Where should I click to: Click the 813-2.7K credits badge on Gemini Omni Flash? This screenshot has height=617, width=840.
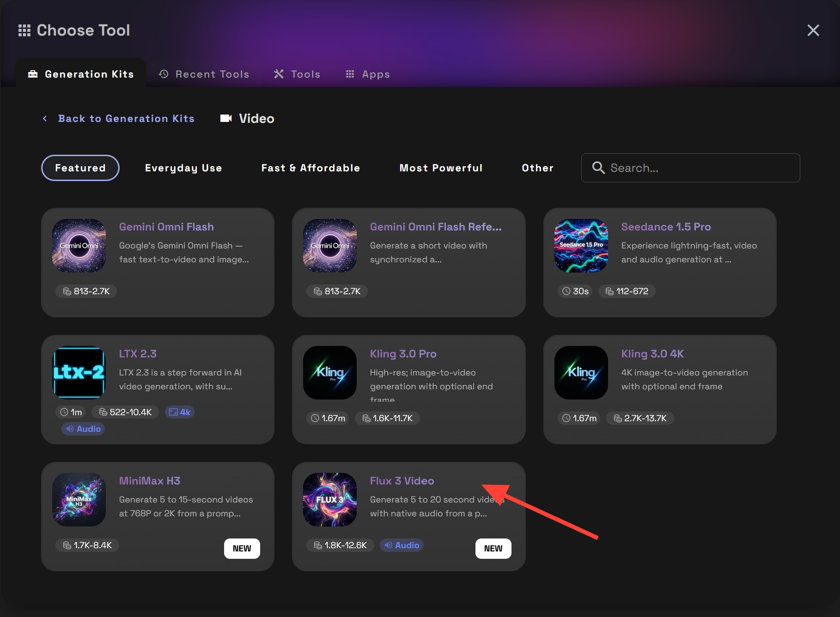[x=86, y=291]
